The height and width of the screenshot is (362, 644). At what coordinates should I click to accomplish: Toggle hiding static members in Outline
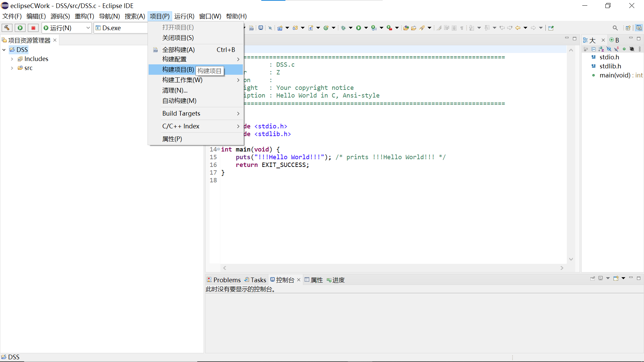point(616,49)
